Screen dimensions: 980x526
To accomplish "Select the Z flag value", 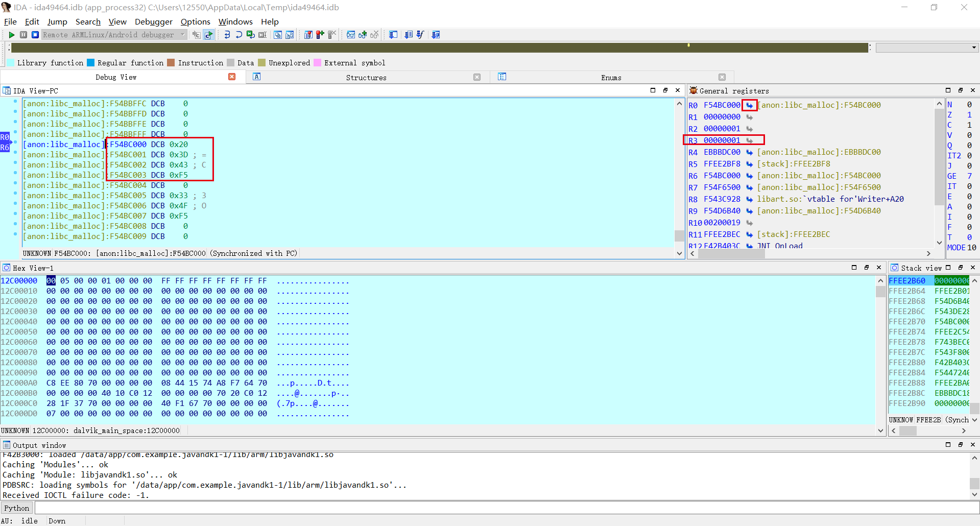I will (969, 115).
